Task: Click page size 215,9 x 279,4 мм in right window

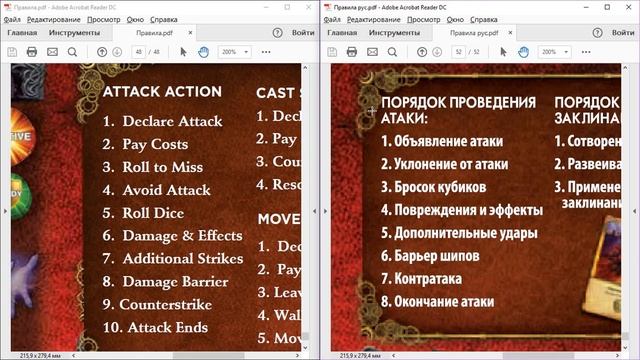Action: coord(360,356)
